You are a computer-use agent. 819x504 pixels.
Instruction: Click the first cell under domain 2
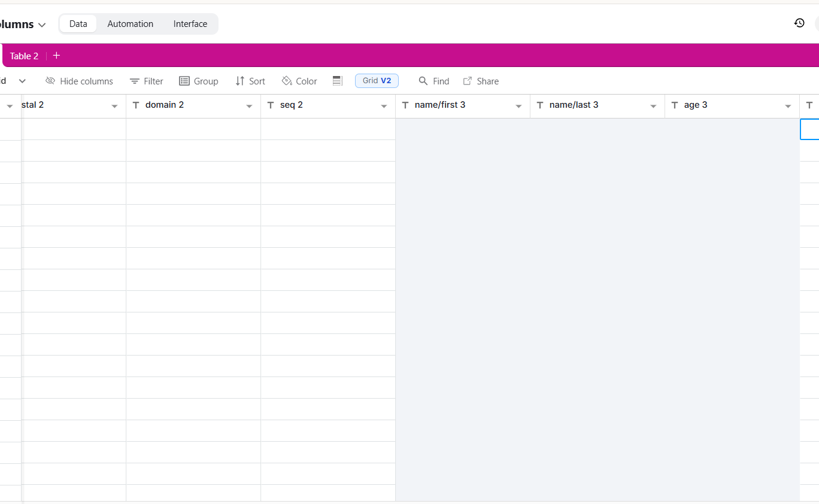pos(193,129)
